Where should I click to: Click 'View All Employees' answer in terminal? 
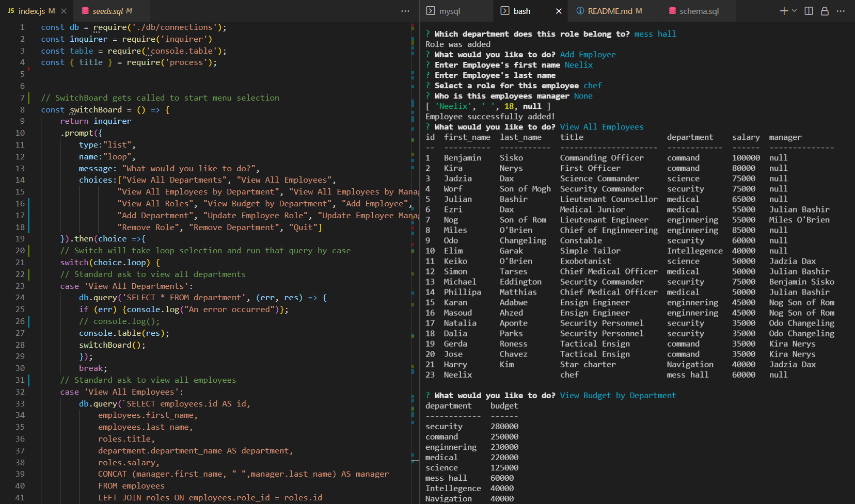coord(602,127)
